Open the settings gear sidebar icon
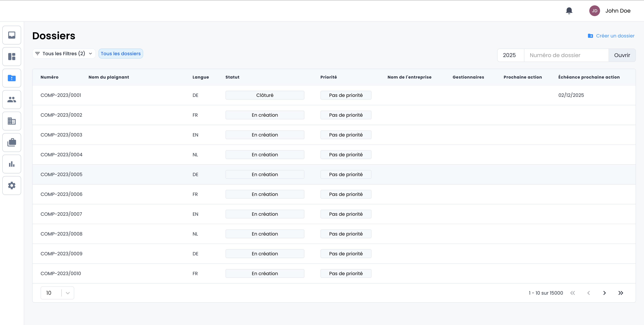 (x=12, y=186)
